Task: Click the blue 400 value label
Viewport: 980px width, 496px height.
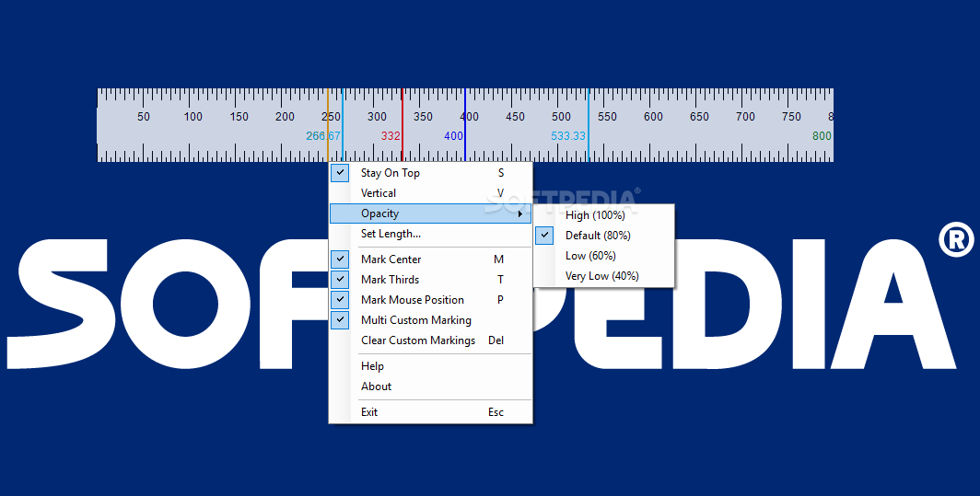Action: click(454, 135)
